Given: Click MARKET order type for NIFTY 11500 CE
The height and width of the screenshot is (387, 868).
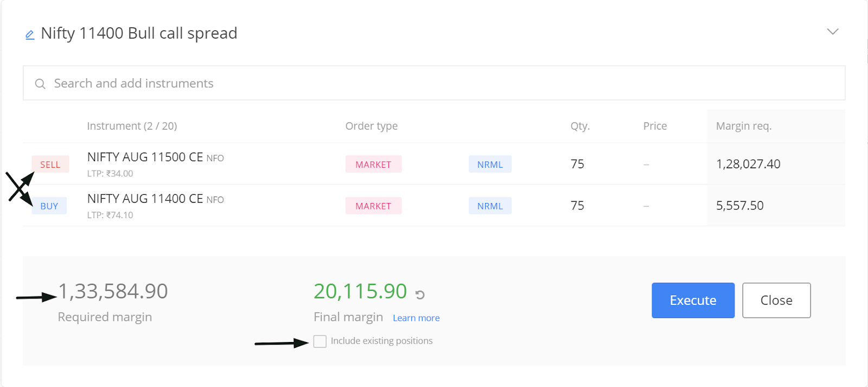Looking at the screenshot, I should point(373,164).
